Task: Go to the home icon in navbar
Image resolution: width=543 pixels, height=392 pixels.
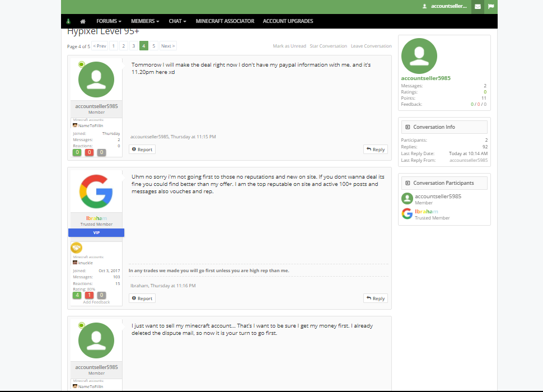Action: [x=83, y=21]
